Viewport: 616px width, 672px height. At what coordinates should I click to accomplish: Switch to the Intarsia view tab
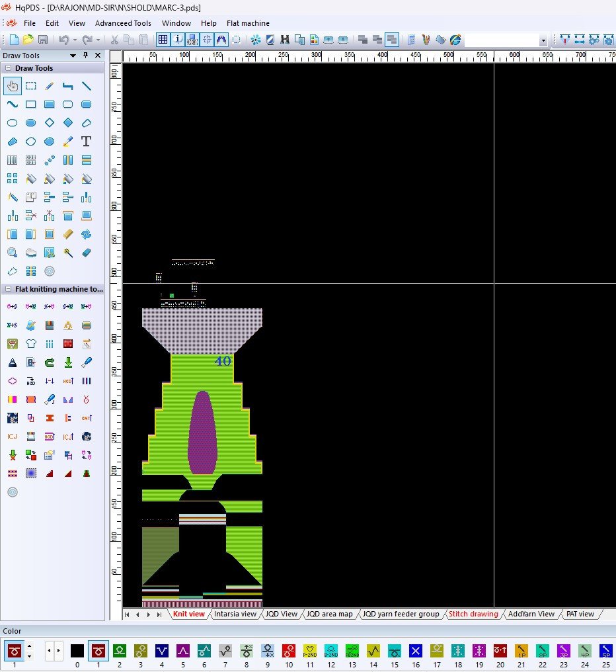(235, 614)
